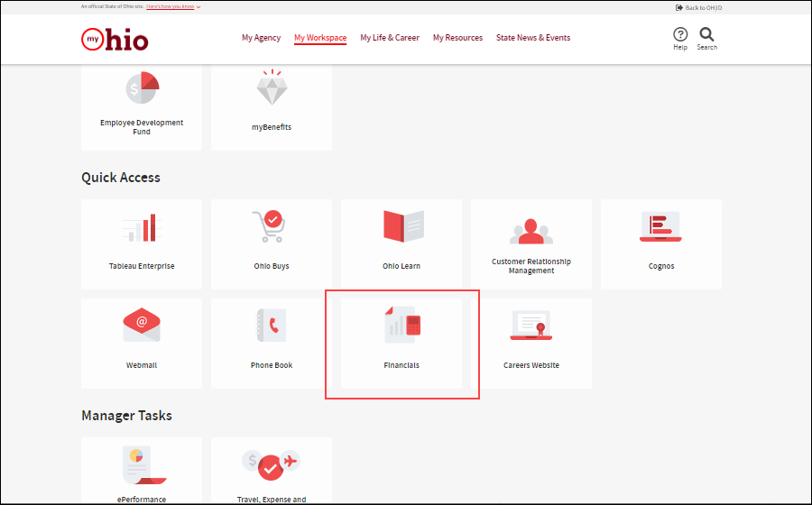Open the Cognos laptop icon
This screenshot has width=812, height=505.
pos(660,227)
